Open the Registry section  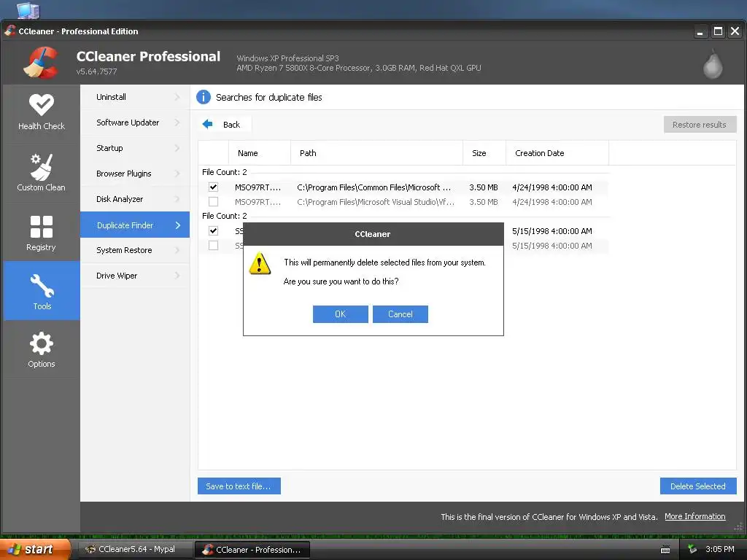point(42,233)
